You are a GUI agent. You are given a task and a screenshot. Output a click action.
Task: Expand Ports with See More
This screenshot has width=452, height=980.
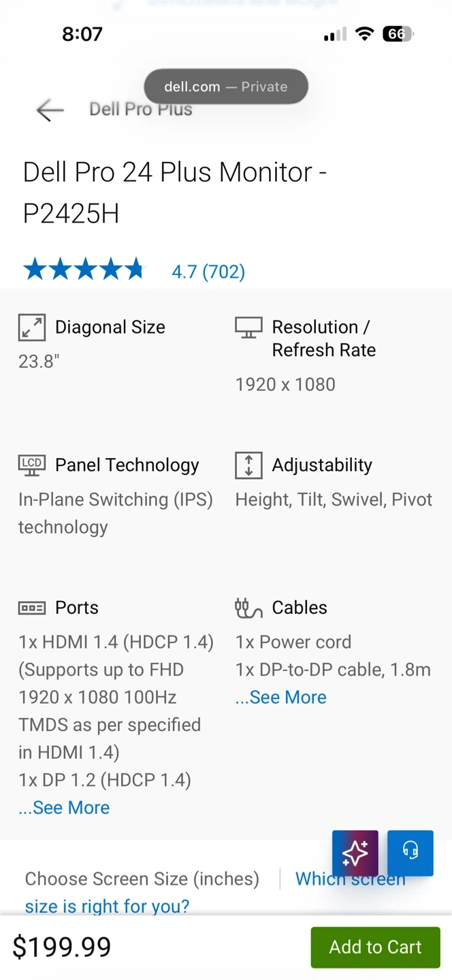coord(64,808)
